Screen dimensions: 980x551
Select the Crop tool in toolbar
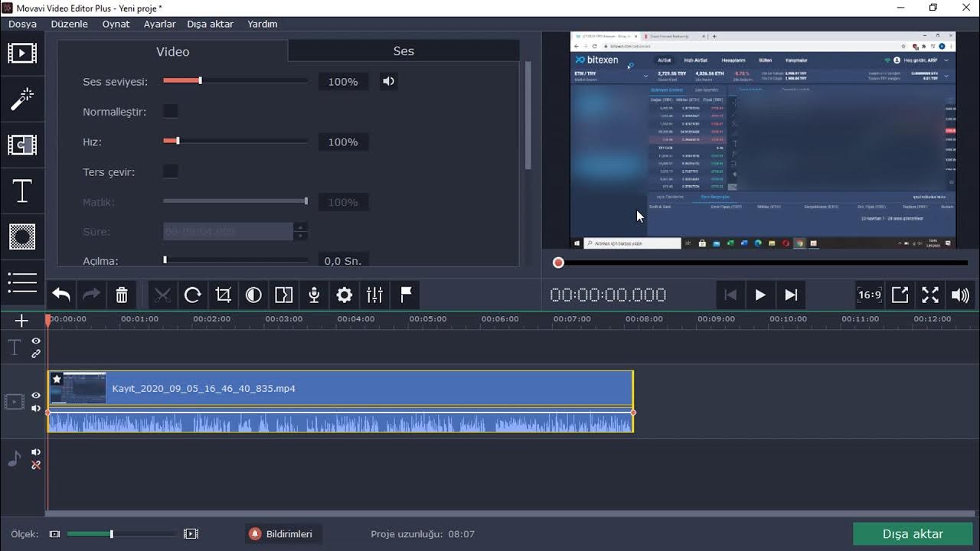click(223, 295)
